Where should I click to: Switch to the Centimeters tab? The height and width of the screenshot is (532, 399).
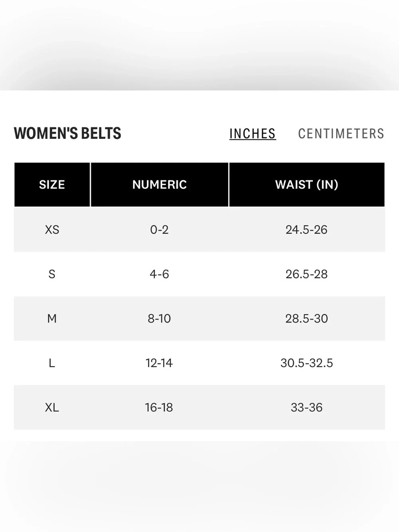coord(341,134)
